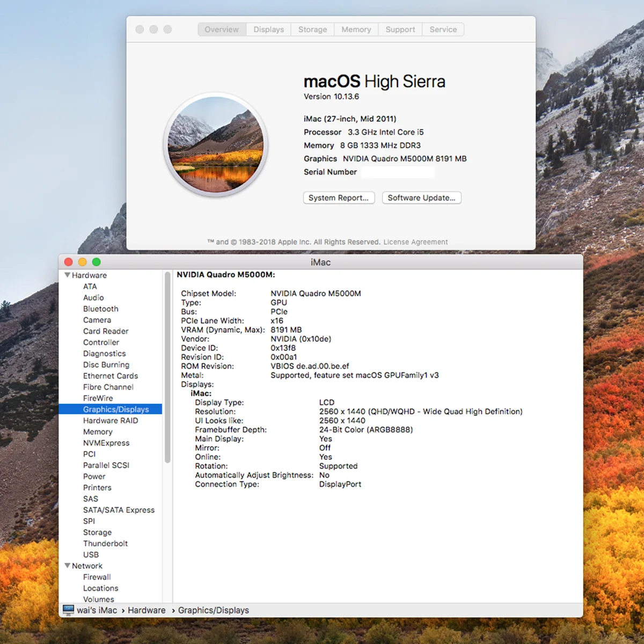Select Card Reader in the sidebar

106,331
